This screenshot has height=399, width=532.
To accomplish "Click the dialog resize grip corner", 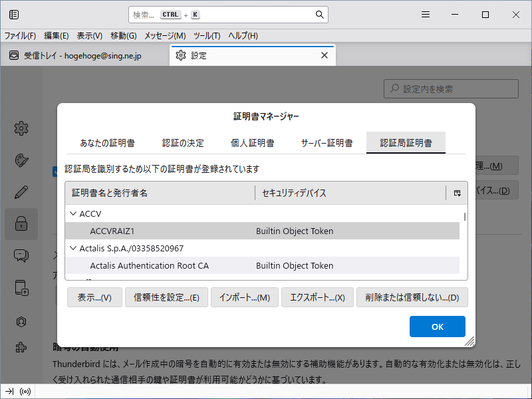I will coord(469,341).
